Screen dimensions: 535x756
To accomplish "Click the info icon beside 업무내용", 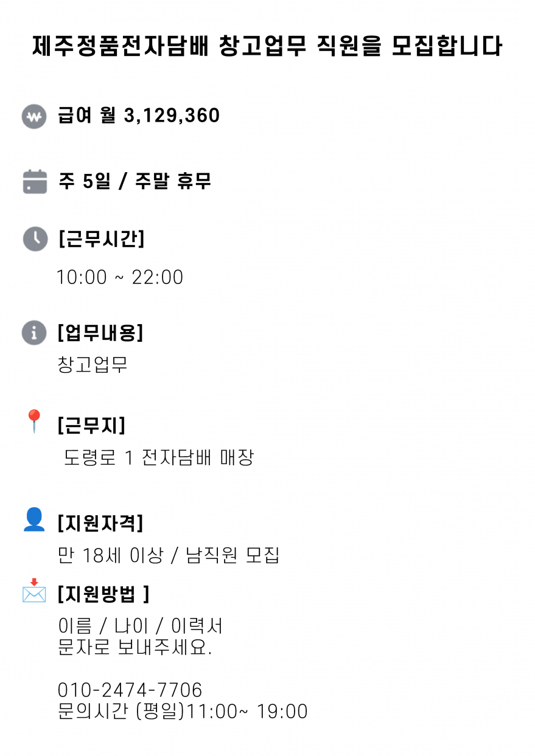I will [34, 333].
